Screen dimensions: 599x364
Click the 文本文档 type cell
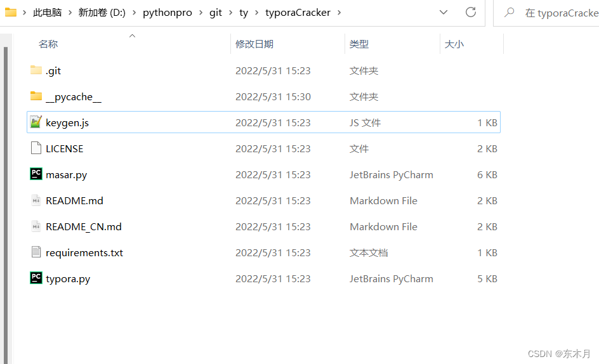(369, 252)
